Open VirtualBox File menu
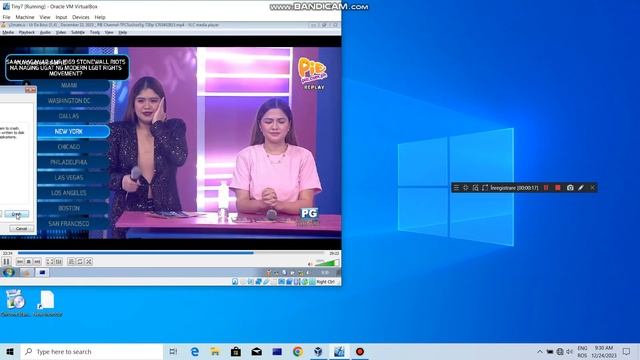 tap(7, 17)
